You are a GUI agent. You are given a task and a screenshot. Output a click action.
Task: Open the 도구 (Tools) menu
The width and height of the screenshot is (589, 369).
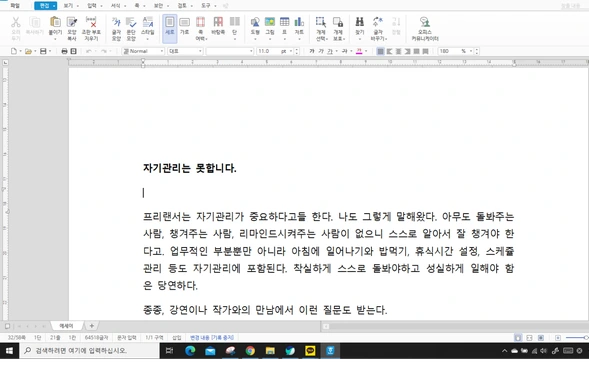pos(205,6)
